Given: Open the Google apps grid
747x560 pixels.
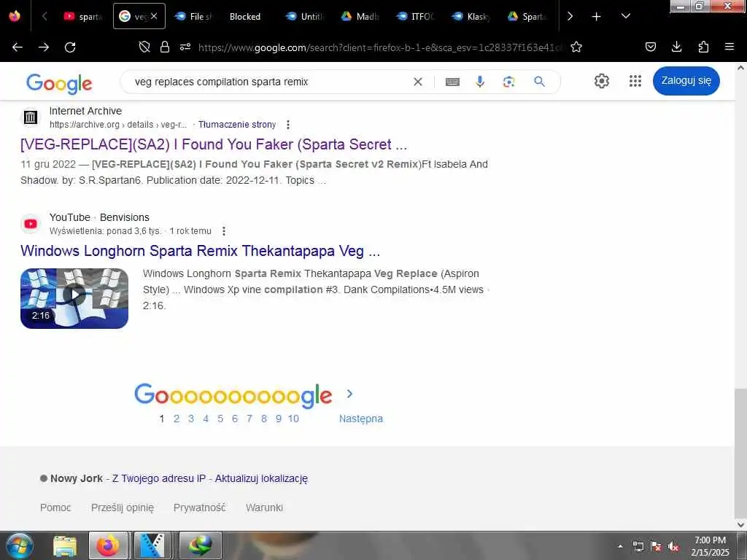Looking at the screenshot, I should pyautogui.click(x=635, y=81).
